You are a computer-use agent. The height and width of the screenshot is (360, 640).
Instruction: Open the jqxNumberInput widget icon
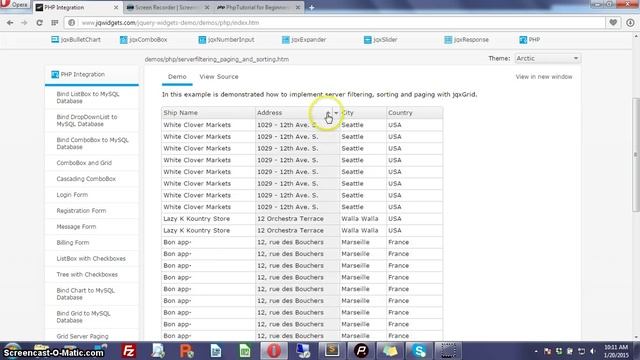point(202,40)
